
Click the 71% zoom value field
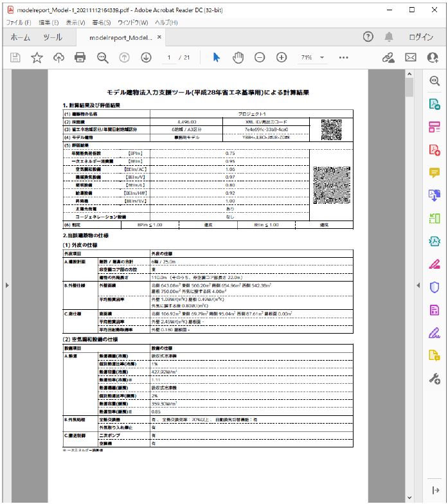(307, 58)
